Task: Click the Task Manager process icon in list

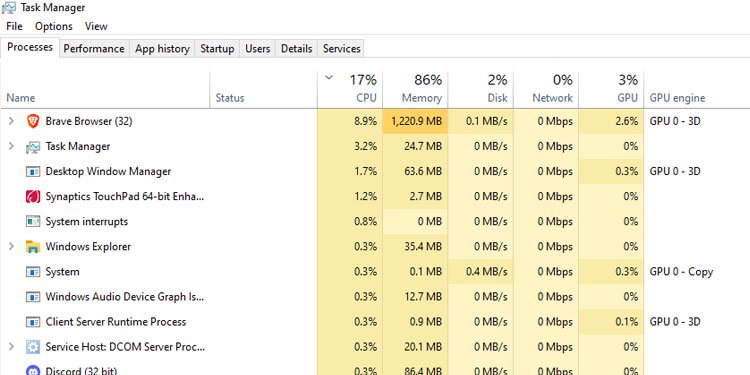Action: (x=33, y=147)
